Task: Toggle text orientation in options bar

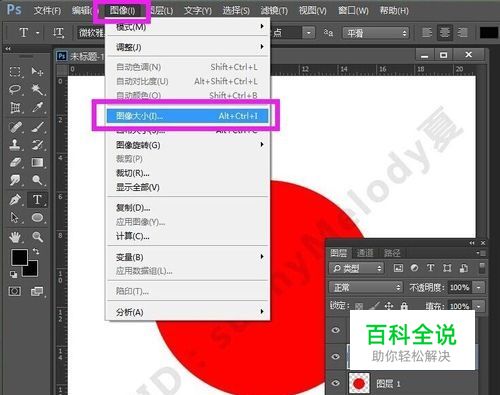Action: [58, 33]
